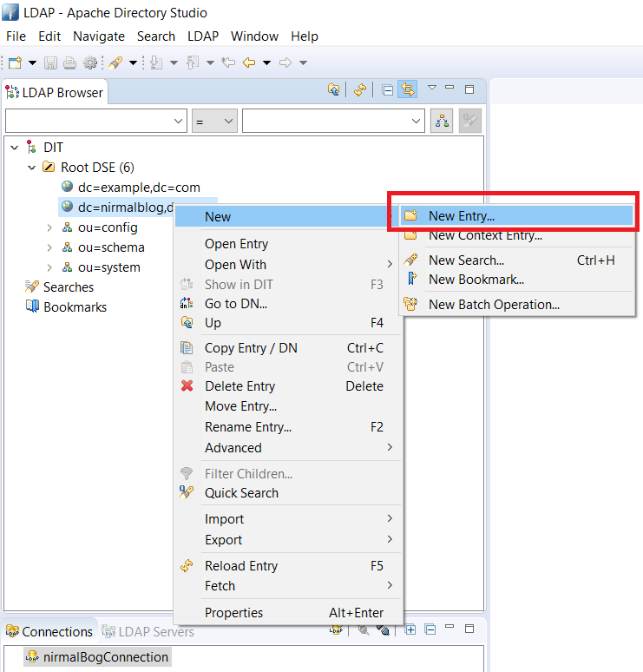Open the Advanced submenu

pos(288,447)
